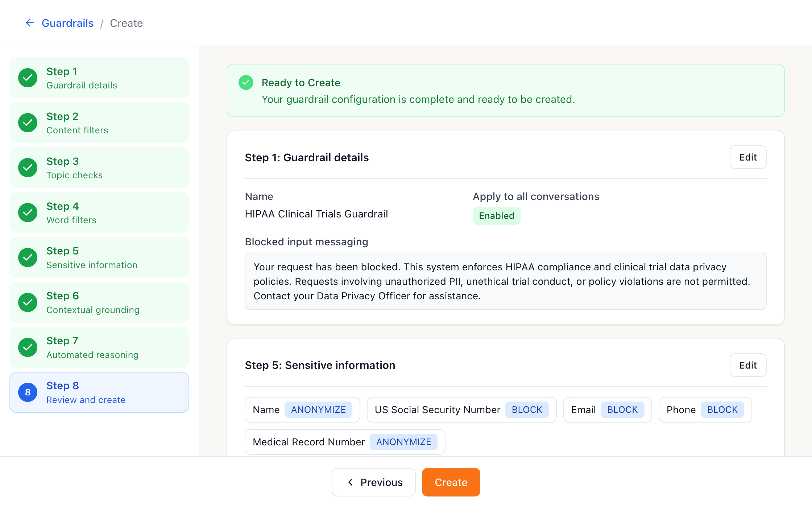The width and height of the screenshot is (812, 507).
Task: Select Step 8 Review and create
Action: click(x=99, y=392)
